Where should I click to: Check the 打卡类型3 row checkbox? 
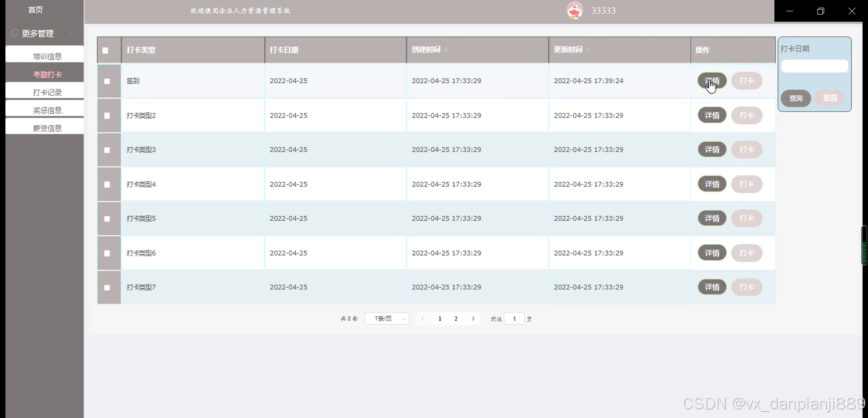[107, 150]
